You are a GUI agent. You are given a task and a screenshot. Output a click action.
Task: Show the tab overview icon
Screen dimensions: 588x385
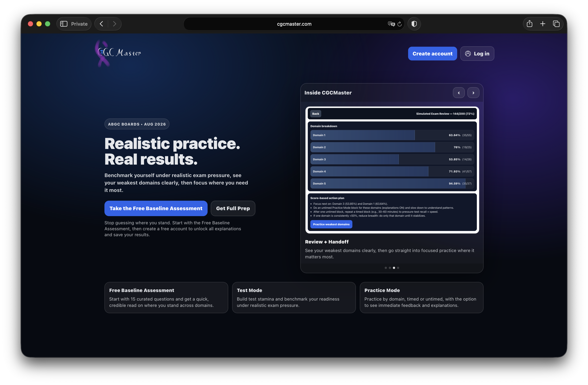[x=556, y=24]
